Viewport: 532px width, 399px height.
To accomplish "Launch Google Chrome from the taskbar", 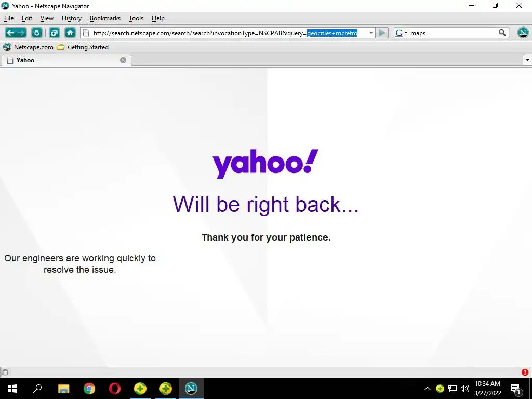I will coord(89,389).
